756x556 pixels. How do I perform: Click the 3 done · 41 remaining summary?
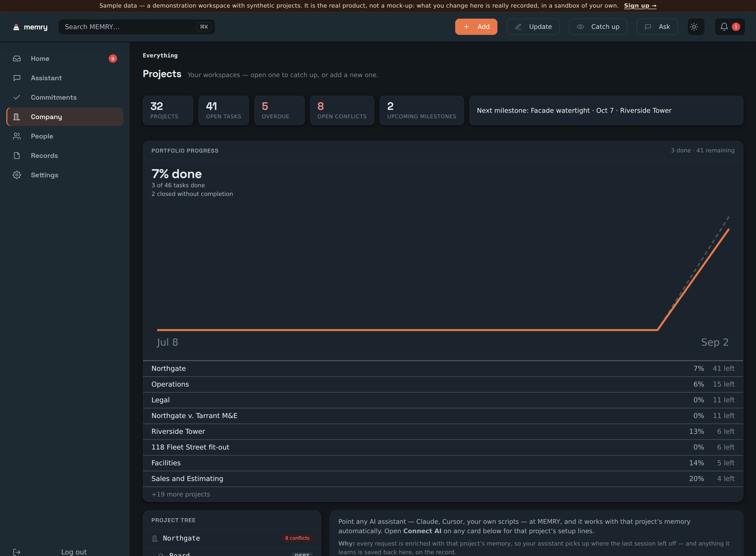pyautogui.click(x=702, y=151)
